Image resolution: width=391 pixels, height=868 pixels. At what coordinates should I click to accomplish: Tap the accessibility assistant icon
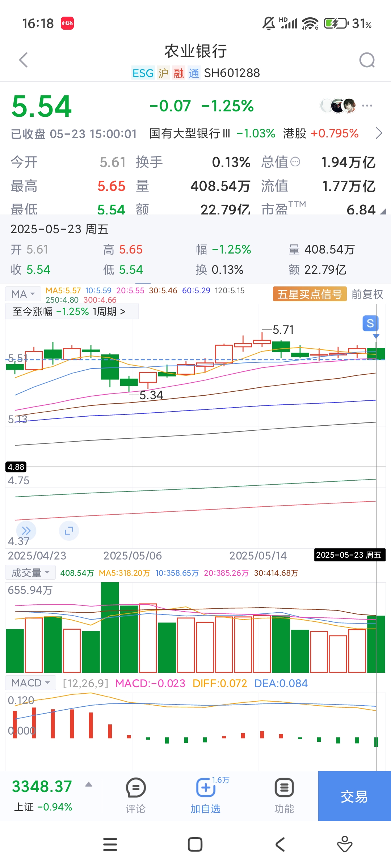pyautogui.click(x=345, y=844)
